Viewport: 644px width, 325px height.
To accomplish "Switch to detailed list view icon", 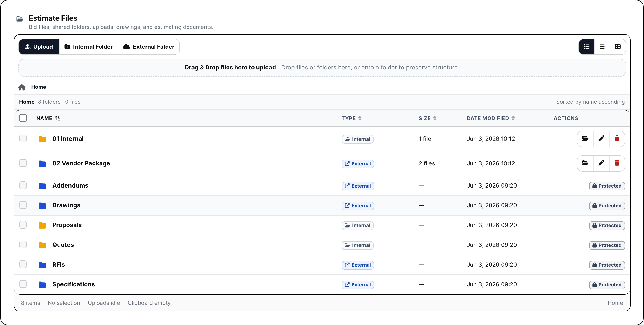I will click(x=586, y=47).
